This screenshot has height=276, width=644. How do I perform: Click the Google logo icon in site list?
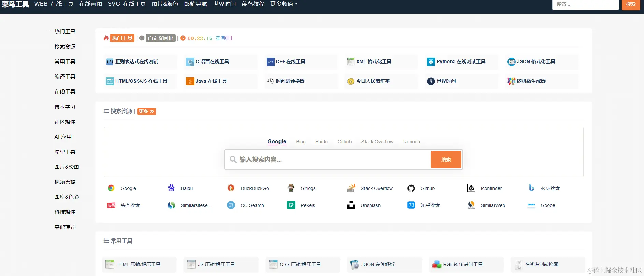pos(111,188)
